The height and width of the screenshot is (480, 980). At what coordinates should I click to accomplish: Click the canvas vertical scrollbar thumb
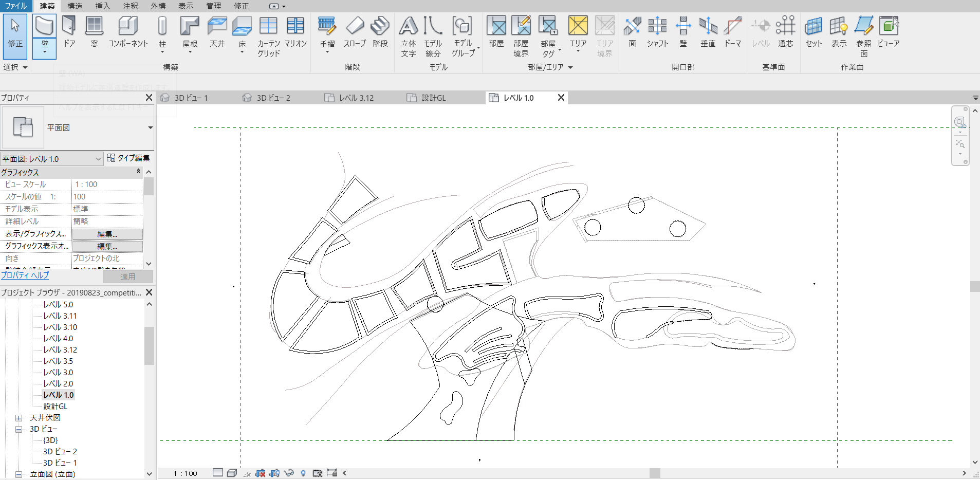point(975,287)
